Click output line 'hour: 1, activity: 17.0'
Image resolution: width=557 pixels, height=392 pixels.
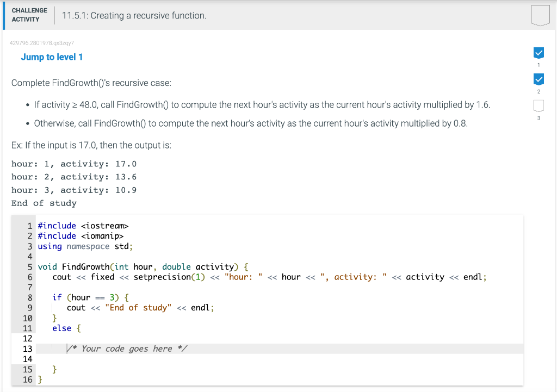point(74,164)
